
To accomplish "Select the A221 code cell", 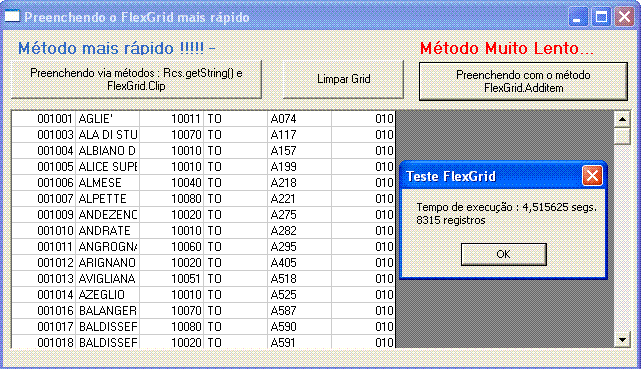I will tap(299, 199).
